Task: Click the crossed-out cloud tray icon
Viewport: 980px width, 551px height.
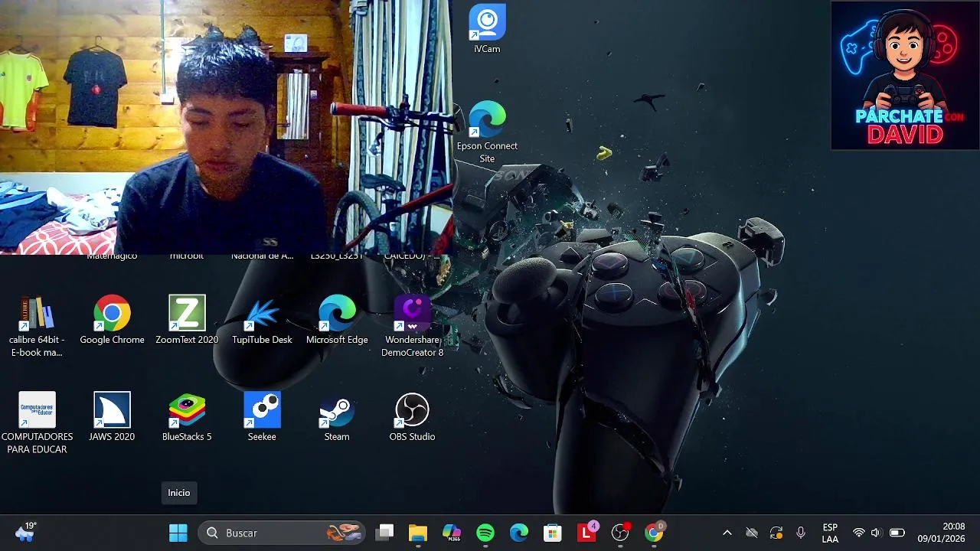Action: pyautogui.click(x=752, y=533)
